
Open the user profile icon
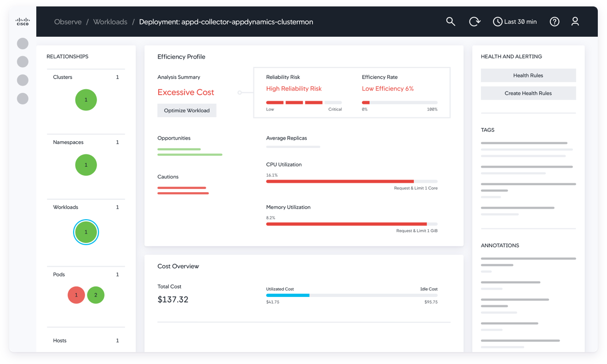coord(575,22)
